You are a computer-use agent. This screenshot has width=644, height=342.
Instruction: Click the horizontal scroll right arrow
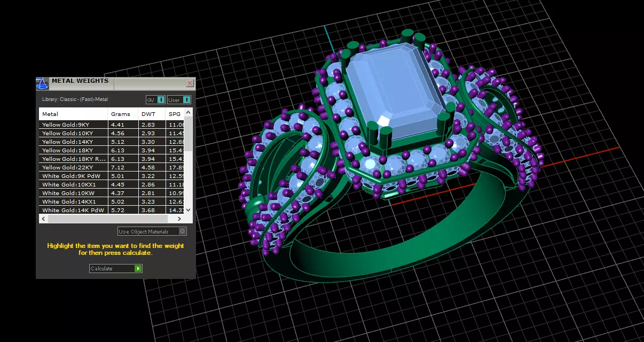click(180, 219)
